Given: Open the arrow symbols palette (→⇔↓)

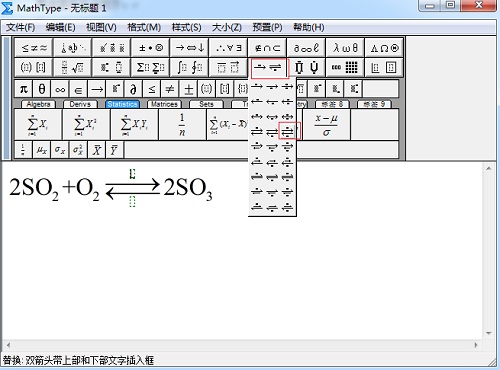Looking at the screenshot, I should click(x=190, y=48).
